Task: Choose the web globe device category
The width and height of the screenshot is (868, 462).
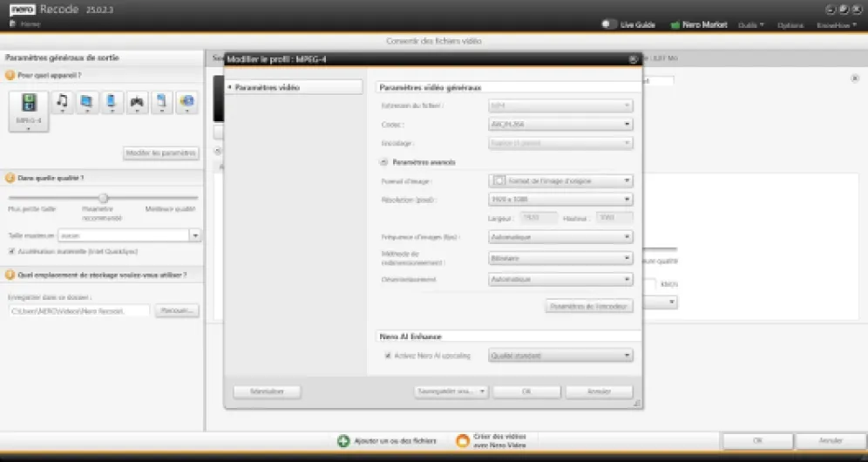Action: (x=187, y=102)
